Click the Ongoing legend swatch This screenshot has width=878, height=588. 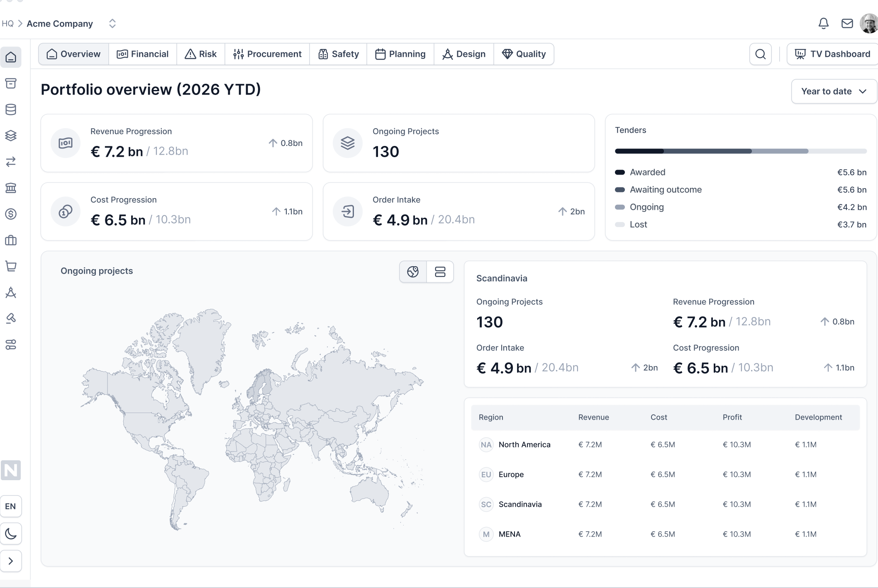coord(620,207)
